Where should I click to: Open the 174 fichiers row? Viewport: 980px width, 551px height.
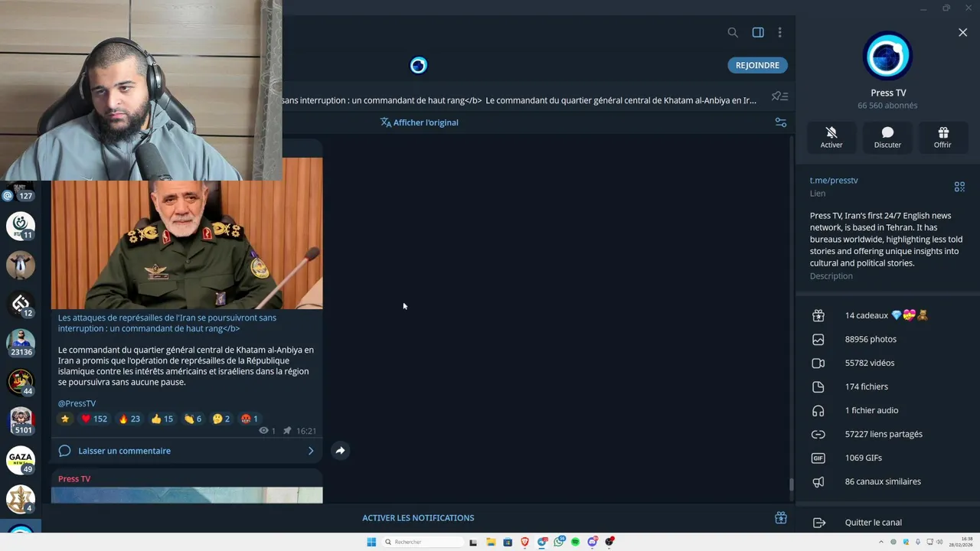[887, 386]
